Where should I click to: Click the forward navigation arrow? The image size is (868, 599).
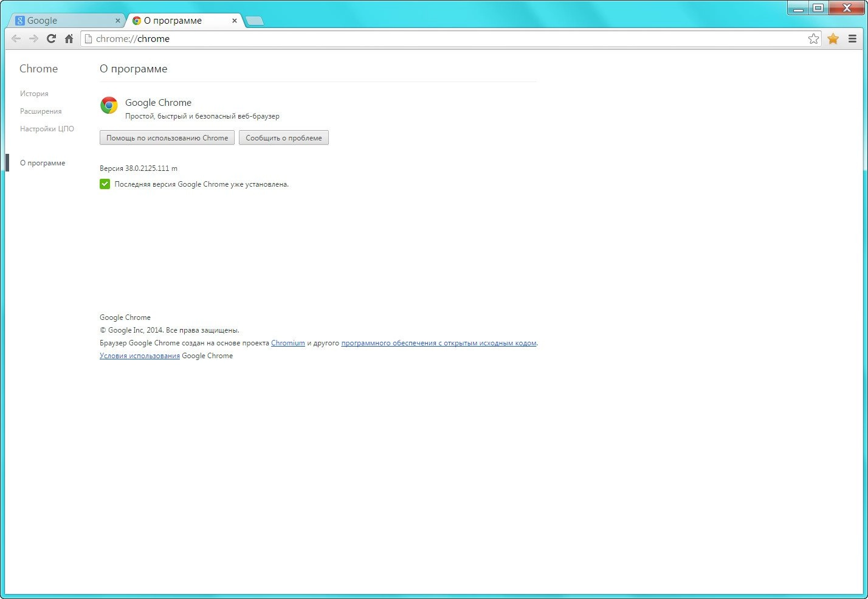34,39
